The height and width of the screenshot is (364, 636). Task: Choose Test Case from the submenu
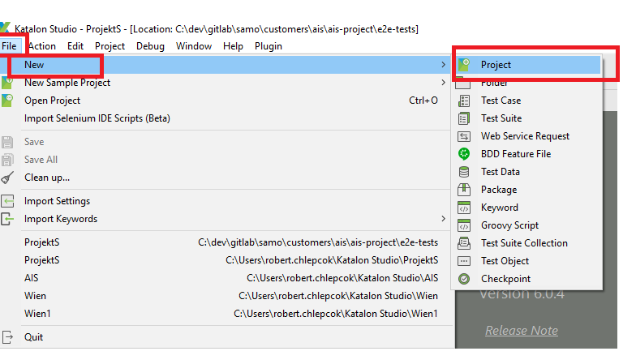pyautogui.click(x=527, y=101)
